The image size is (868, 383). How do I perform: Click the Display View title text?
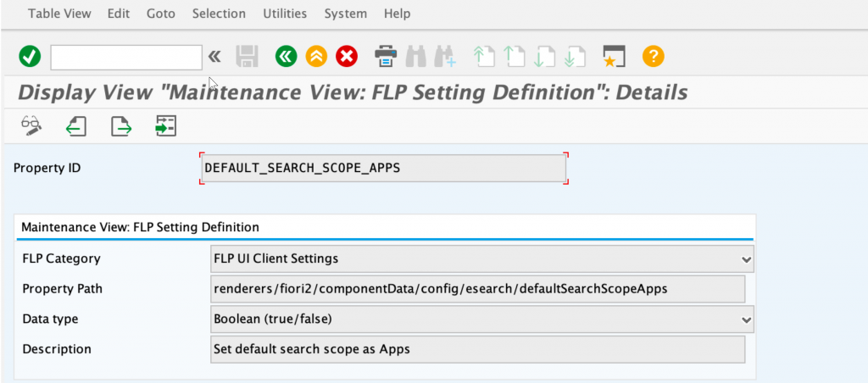click(353, 92)
